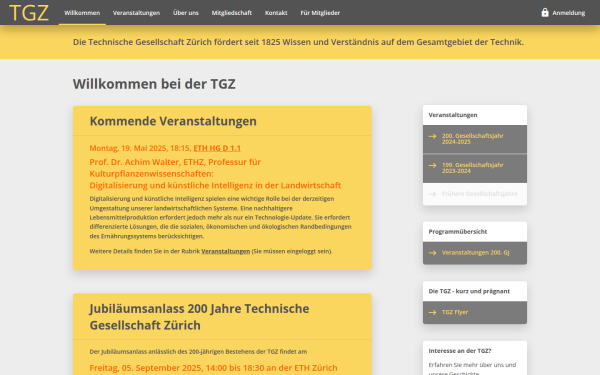Open the Veranstaltungen navigation item

(136, 13)
